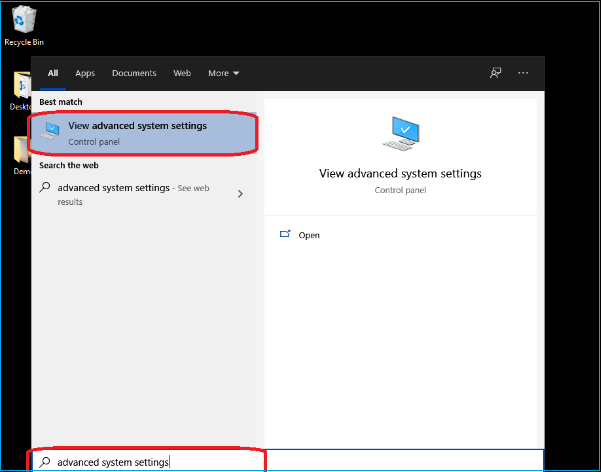This screenshot has height=472, width=601.
Task: Expand the More filter dropdown
Action: pos(223,73)
